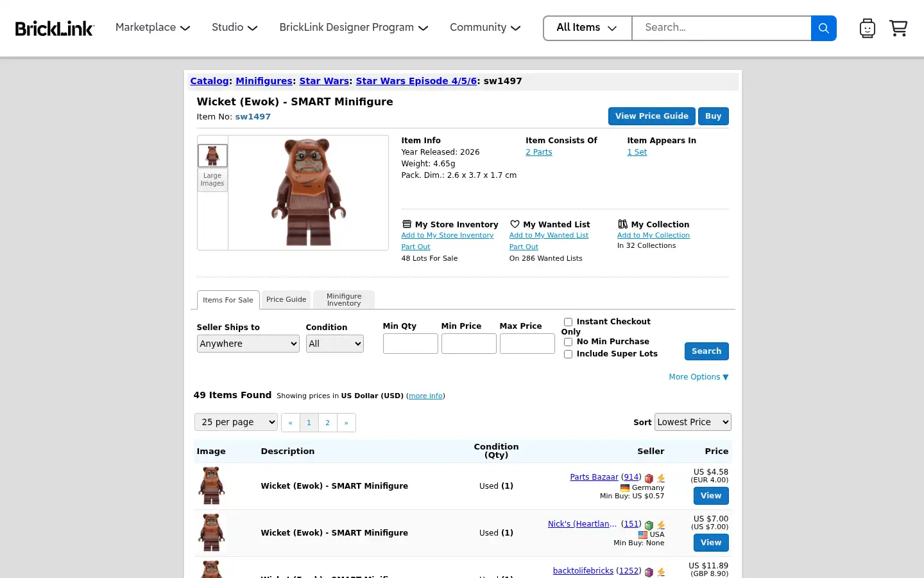The image size is (924, 578).
Task: Focus the top Search input field
Action: 722,28
